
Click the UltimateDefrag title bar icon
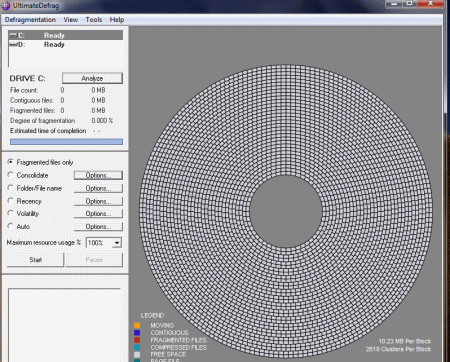pos(6,5)
